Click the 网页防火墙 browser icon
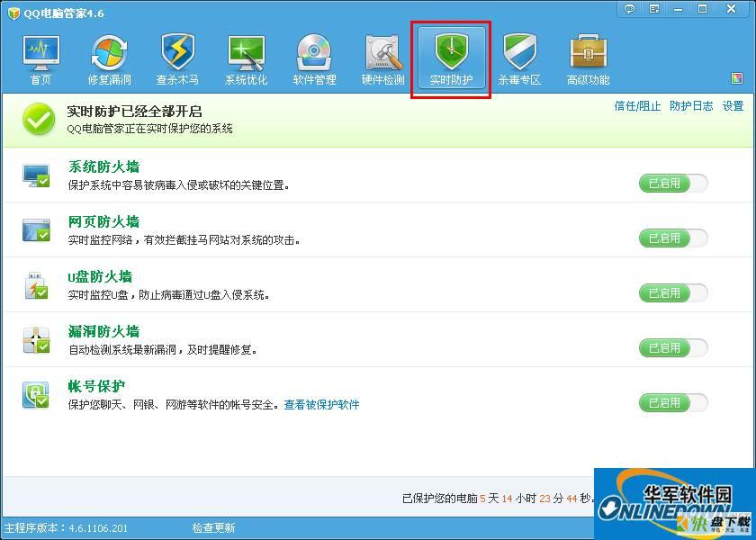756x540 pixels. point(36,230)
